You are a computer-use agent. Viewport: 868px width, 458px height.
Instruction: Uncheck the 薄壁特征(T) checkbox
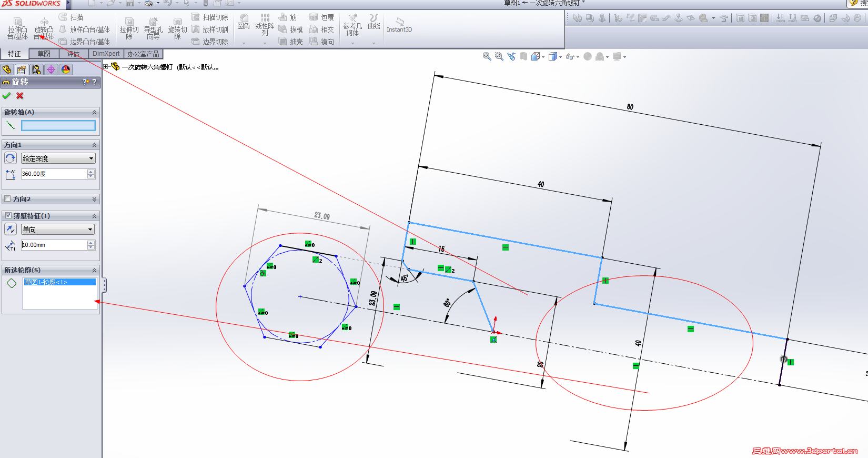tap(8, 216)
